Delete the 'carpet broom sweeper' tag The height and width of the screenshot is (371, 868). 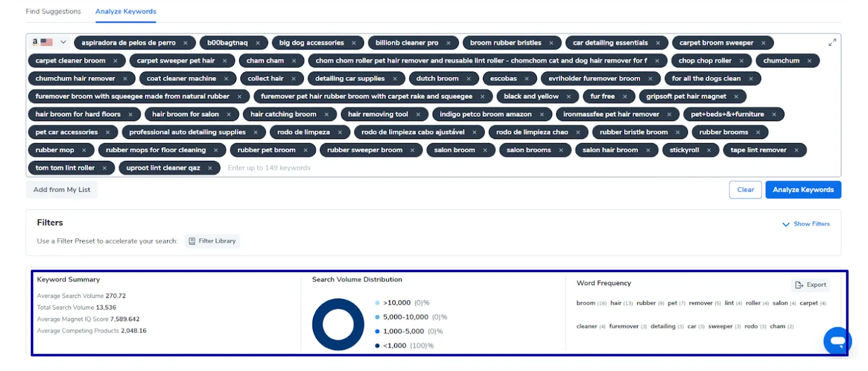[x=763, y=43]
